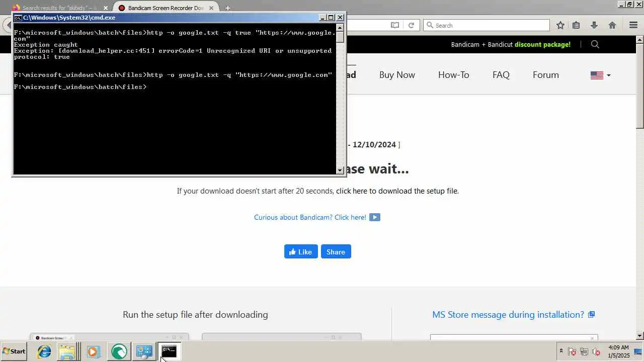Open FAQ menu item
Viewport: 644px width, 362px height.
coord(501,75)
